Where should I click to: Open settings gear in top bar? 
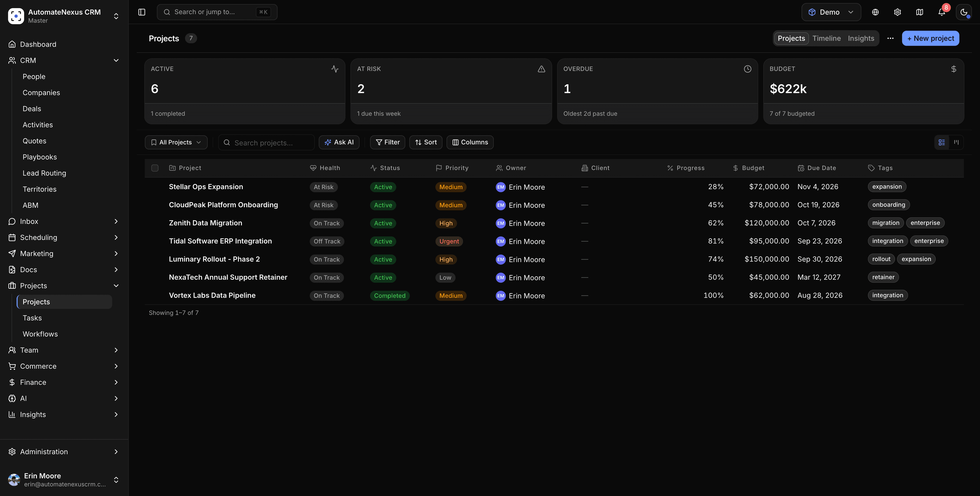(897, 12)
